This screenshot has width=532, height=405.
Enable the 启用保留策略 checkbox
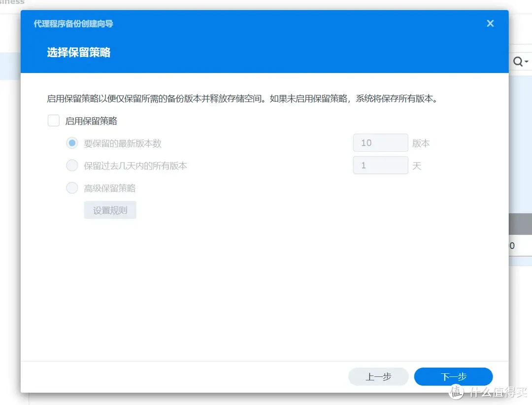pyautogui.click(x=54, y=120)
